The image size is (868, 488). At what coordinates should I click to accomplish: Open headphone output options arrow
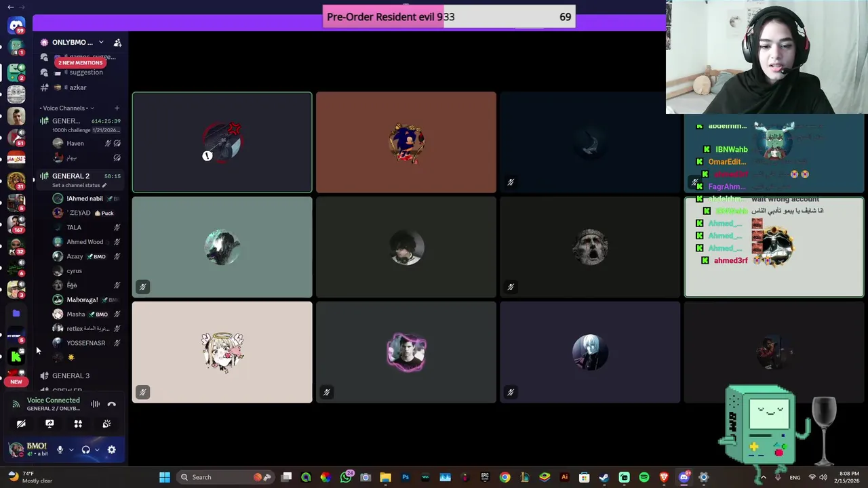coord(97,449)
